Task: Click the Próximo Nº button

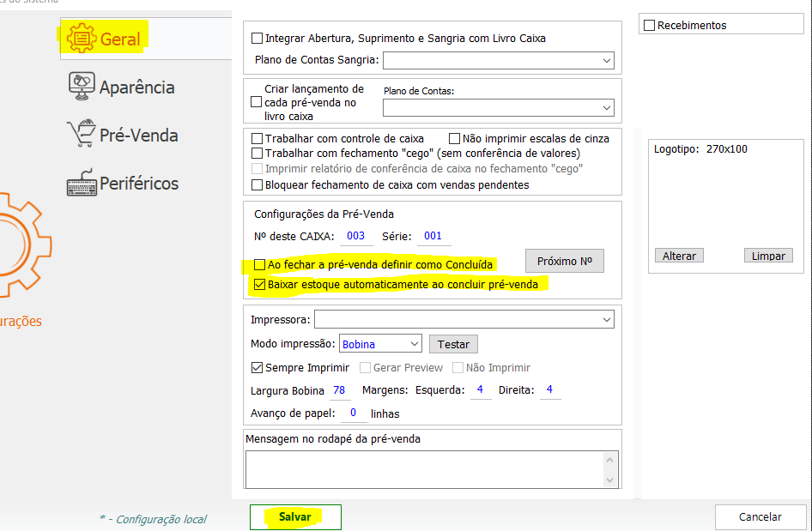Action: coord(564,261)
